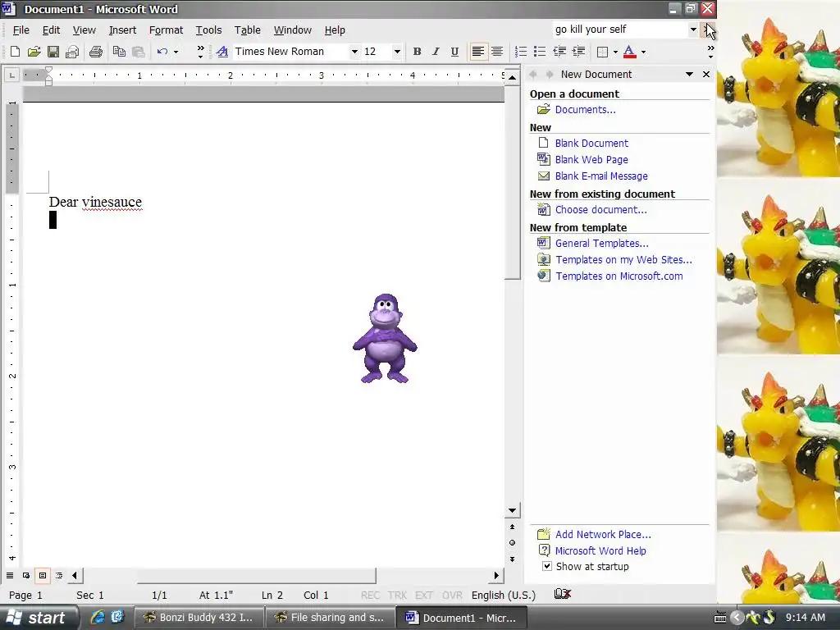The width and height of the screenshot is (840, 630).
Task: Open the font color dropdown arrow
Action: 643,52
